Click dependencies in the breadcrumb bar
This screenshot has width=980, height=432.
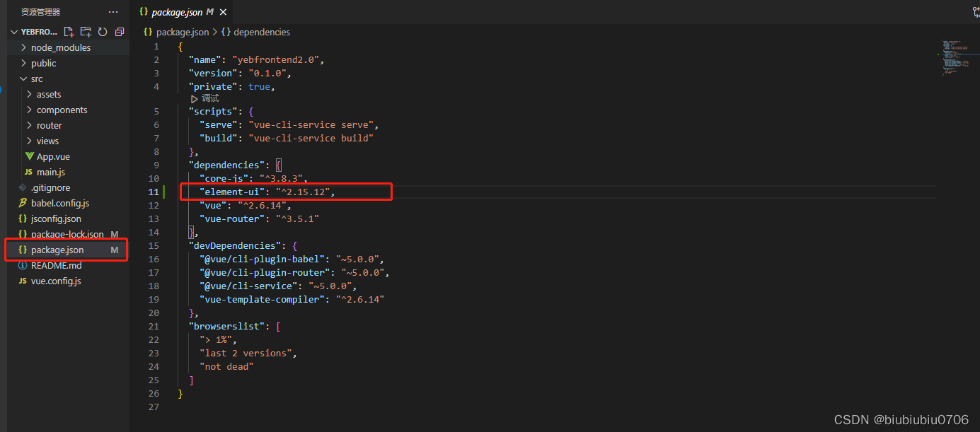click(262, 32)
